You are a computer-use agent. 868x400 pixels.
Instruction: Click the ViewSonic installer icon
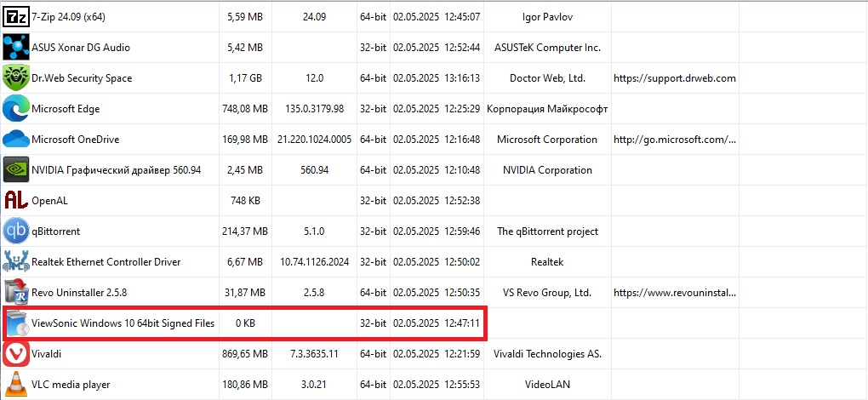pyautogui.click(x=17, y=323)
